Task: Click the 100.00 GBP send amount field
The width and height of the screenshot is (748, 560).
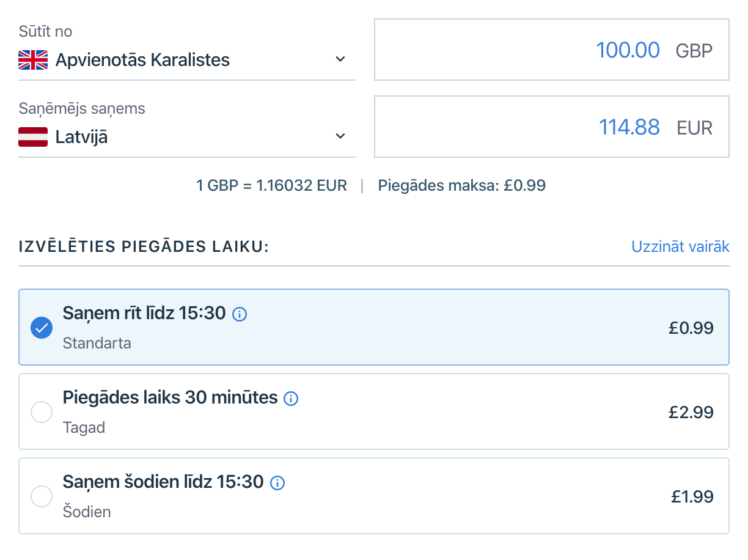Action: 627,50
